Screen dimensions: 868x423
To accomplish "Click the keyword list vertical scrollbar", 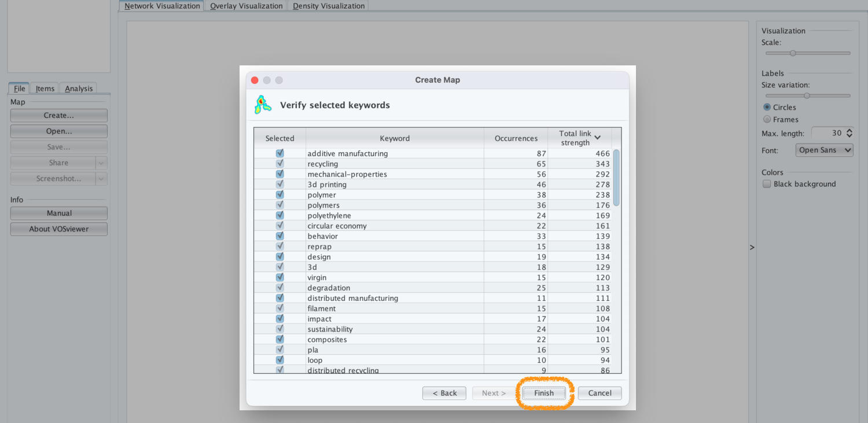I will [x=616, y=177].
